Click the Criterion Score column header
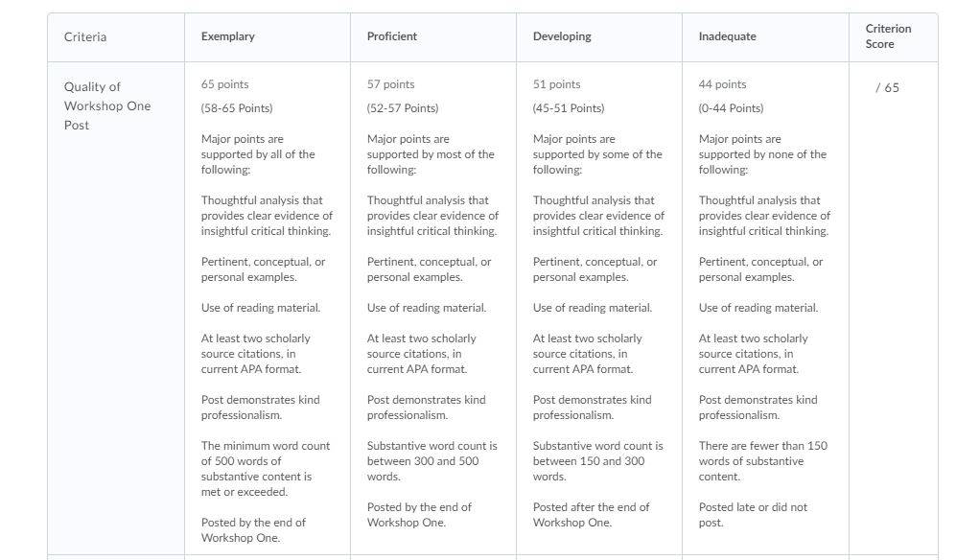956x560 pixels. pos(888,36)
